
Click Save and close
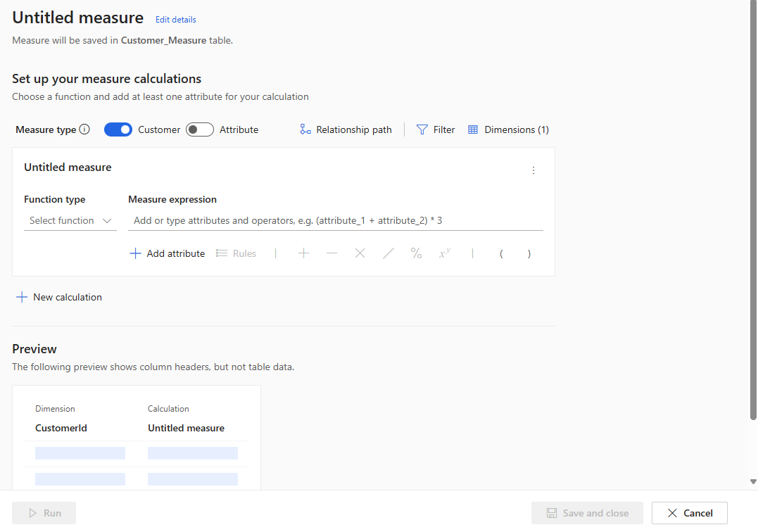point(587,513)
